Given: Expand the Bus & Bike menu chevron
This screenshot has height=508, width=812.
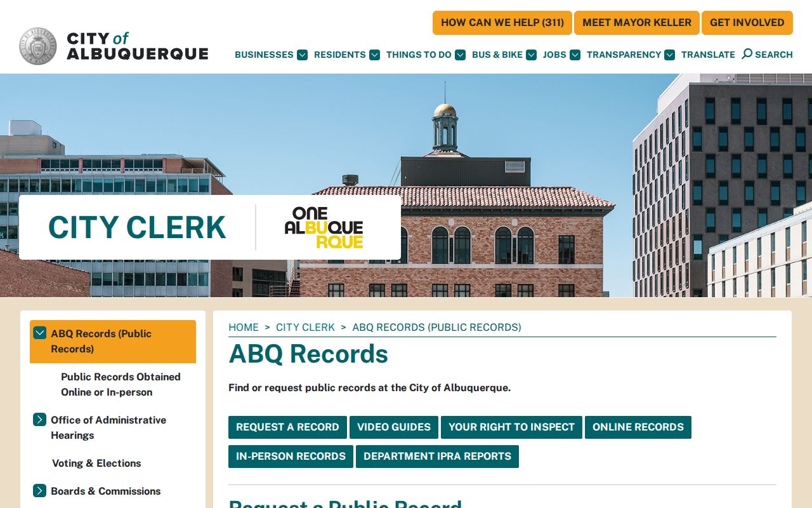Looking at the screenshot, I should pyautogui.click(x=531, y=55).
